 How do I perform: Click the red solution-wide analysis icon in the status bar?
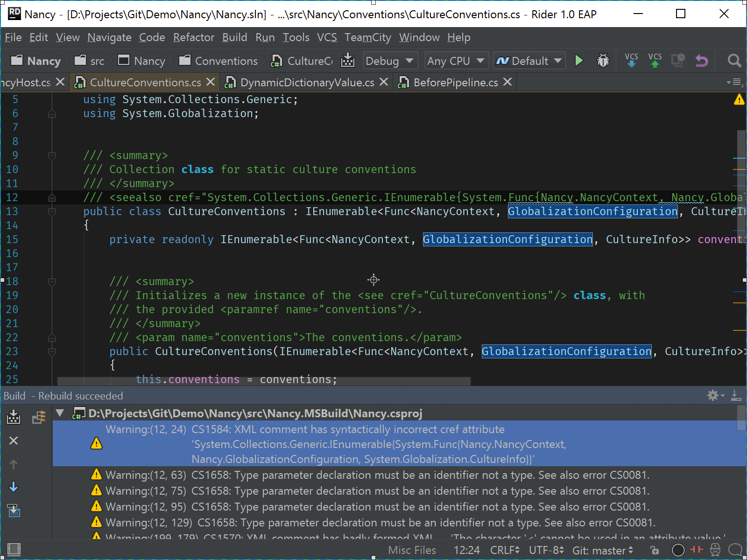coord(697,550)
